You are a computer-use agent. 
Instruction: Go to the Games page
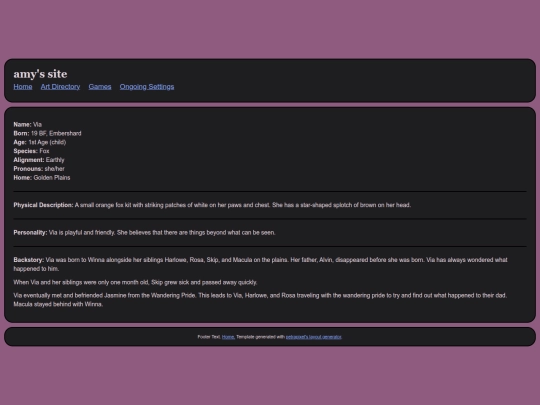coord(100,87)
